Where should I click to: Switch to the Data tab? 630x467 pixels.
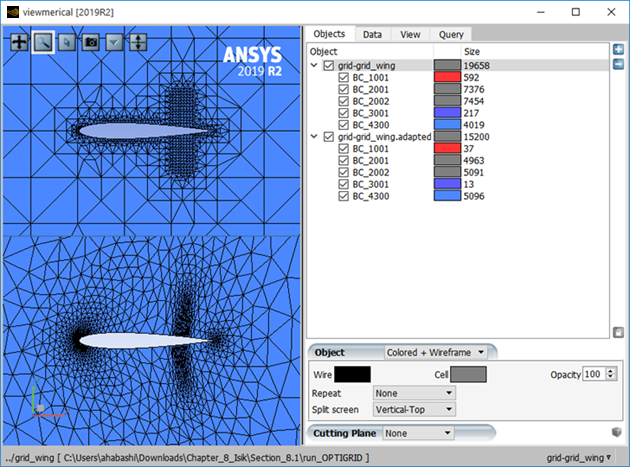pos(372,35)
